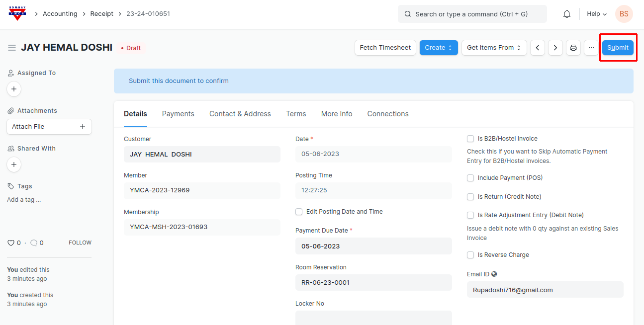Enable Is B2B/Hostel Invoice checkbox

click(470, 139)
